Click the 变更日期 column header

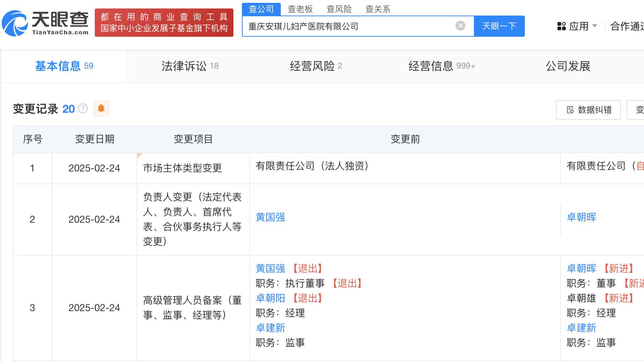click(94, 139)
